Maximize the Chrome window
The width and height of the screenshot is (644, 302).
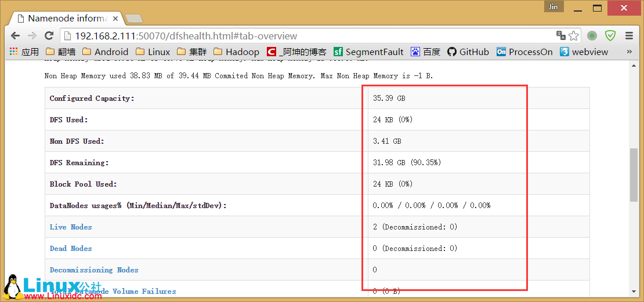tap(597, 8)
